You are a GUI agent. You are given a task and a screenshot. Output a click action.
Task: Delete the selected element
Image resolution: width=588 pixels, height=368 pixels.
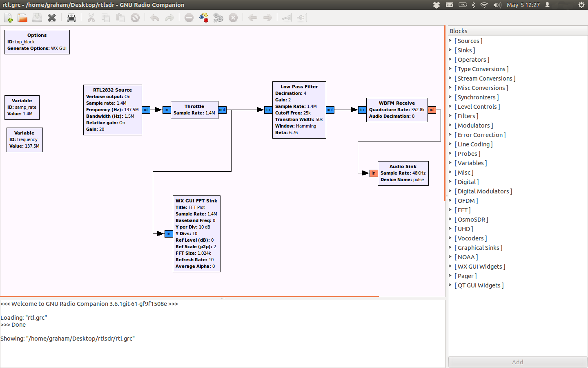tap(135, 18)
